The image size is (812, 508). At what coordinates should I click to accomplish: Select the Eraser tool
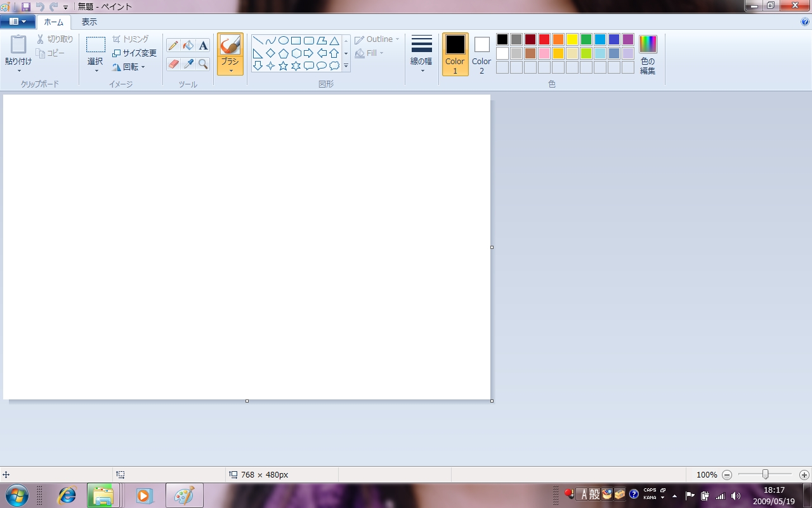(x=173, y=64)
